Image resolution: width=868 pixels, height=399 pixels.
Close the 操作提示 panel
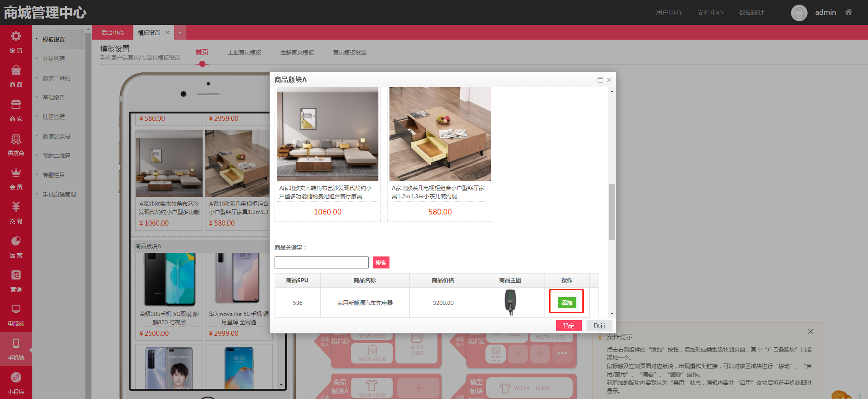pyautogui.click(x=811, y=332)
